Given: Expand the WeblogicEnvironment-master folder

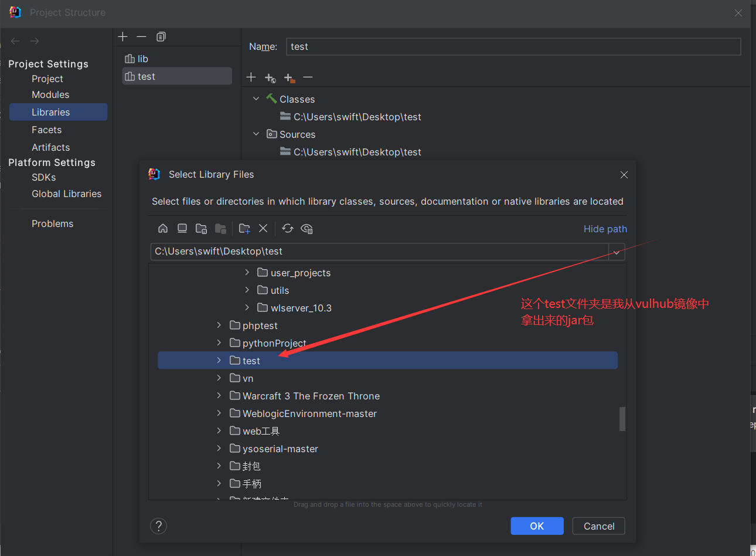Looking at the screenshot, I should coord(219,413).
